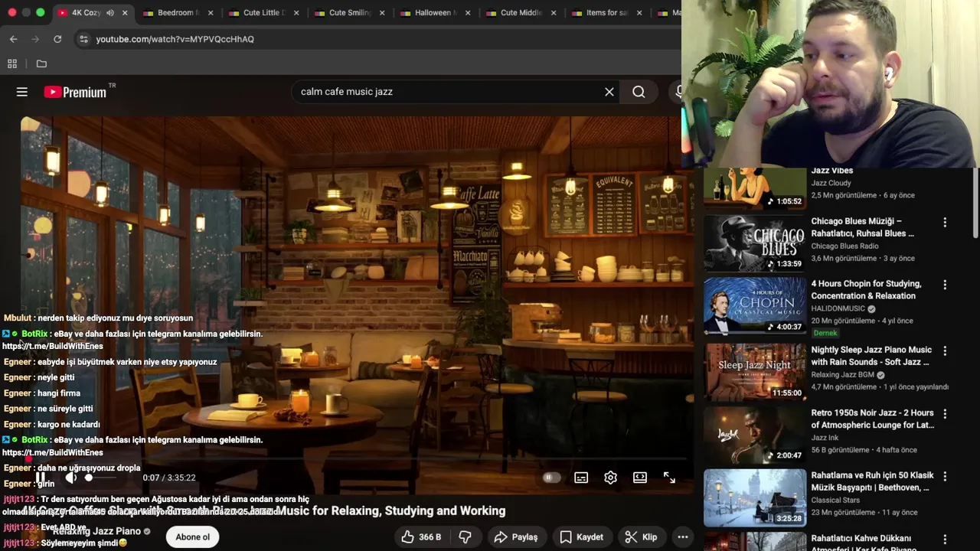Clear the search query with the X

[x=609, y=92]
